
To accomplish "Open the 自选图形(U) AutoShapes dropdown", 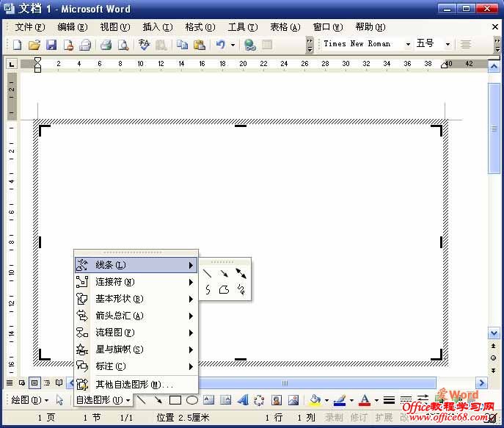I will tap(103, 400).
